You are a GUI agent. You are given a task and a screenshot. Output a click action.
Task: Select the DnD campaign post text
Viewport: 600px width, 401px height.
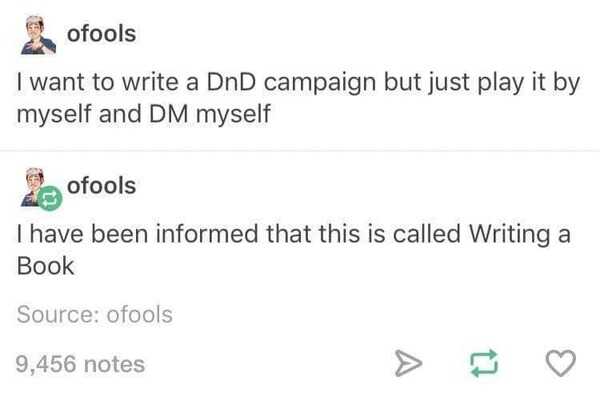[298, 98]
